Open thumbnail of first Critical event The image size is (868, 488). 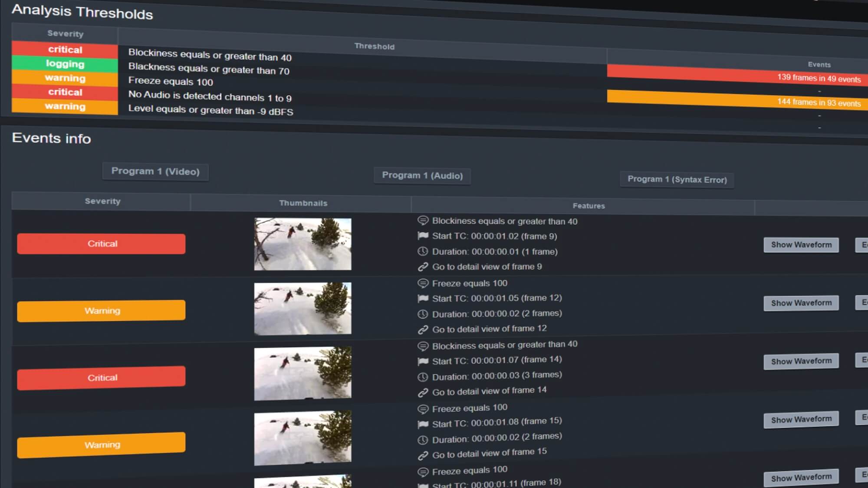[302, 244]
